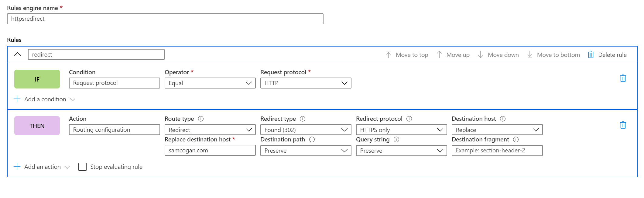Viewport: 644px width, 198px height.
Task: Click the Rules engine name field
Action: 165,19
